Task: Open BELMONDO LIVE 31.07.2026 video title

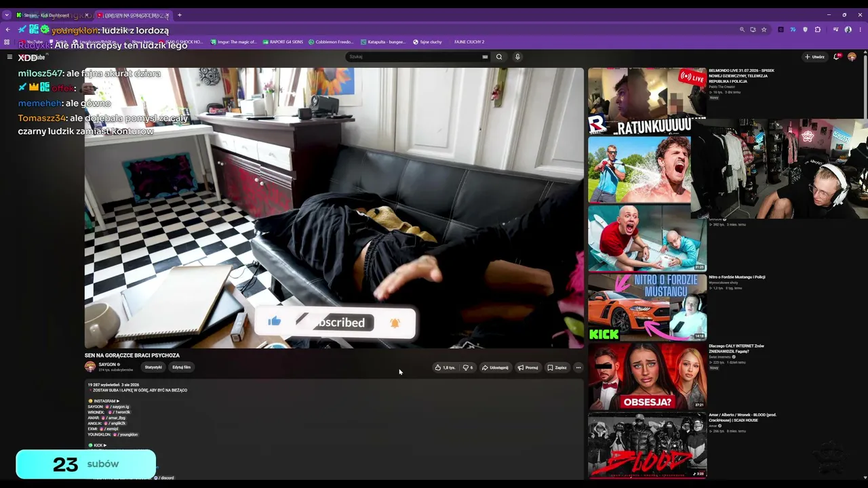Action: coord(741,76)
